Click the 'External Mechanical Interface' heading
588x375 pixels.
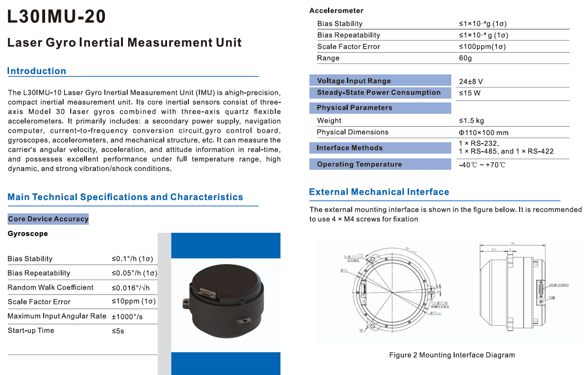(379, 192)
